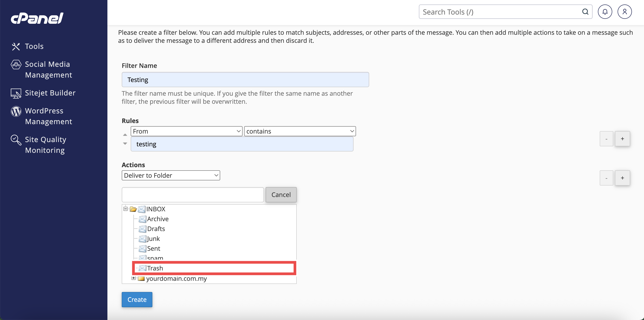
Task: Move rule up with arrow
Action: coord(125,135)
